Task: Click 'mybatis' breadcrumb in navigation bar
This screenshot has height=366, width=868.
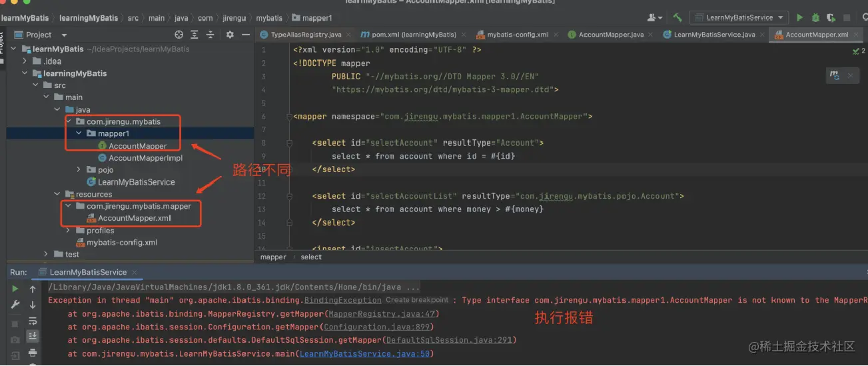Action: coord(269,18)
